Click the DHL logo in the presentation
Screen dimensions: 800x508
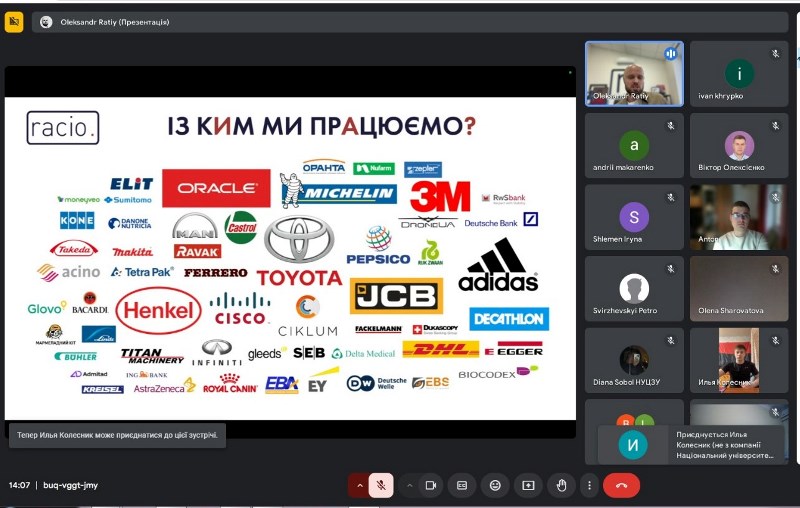(441, 349)
